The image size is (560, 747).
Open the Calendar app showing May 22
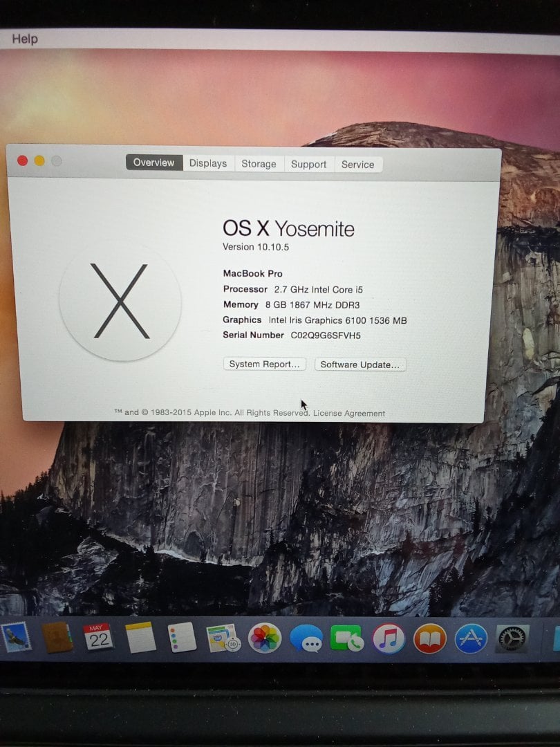coord(99,638)
